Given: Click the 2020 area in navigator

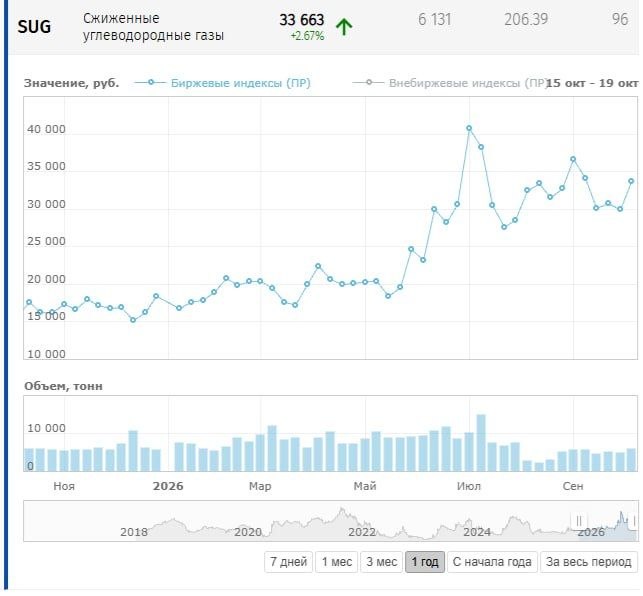Looking at the screenshot, I should (x=248, y=532).
